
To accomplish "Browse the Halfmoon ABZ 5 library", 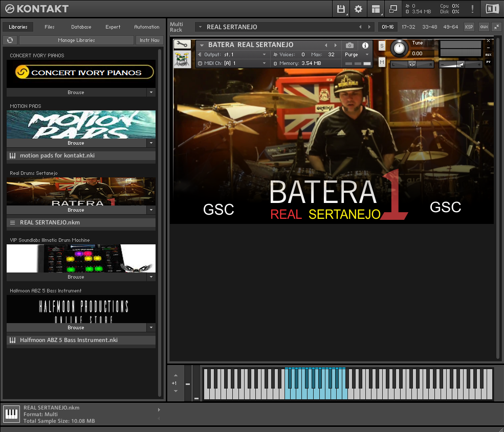I will pyautogui.click(x=77, y=328).
